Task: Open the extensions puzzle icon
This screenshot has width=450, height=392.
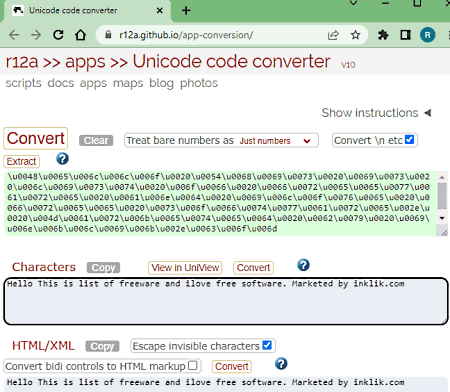Action: (x=383, y=35)
